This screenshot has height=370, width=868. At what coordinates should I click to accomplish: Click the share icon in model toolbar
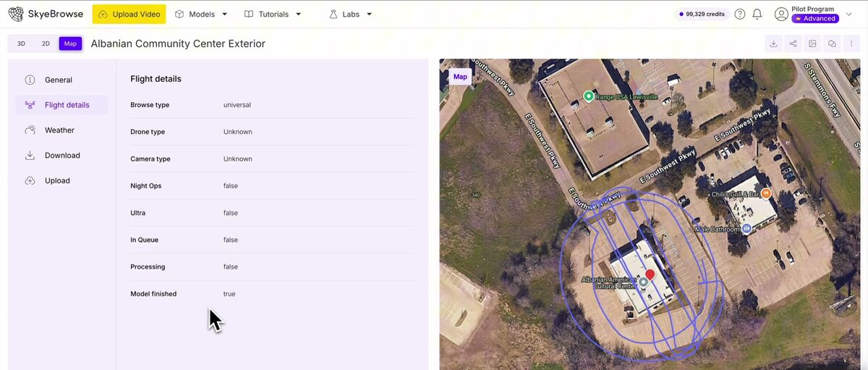pos(793,43)
